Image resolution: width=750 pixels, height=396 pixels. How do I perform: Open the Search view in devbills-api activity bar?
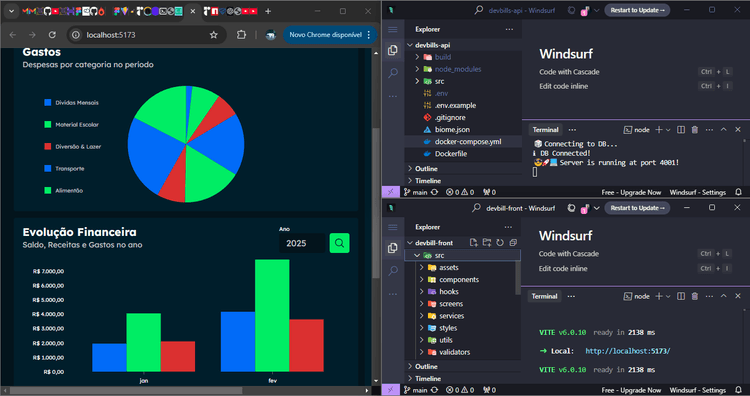point(393,73)
